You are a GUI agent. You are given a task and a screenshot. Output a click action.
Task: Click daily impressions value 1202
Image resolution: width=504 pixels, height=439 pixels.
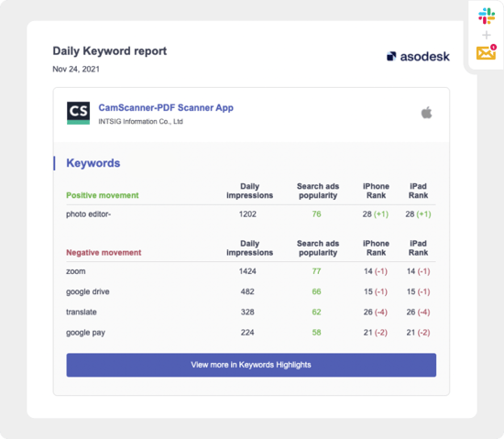point(247,214)
